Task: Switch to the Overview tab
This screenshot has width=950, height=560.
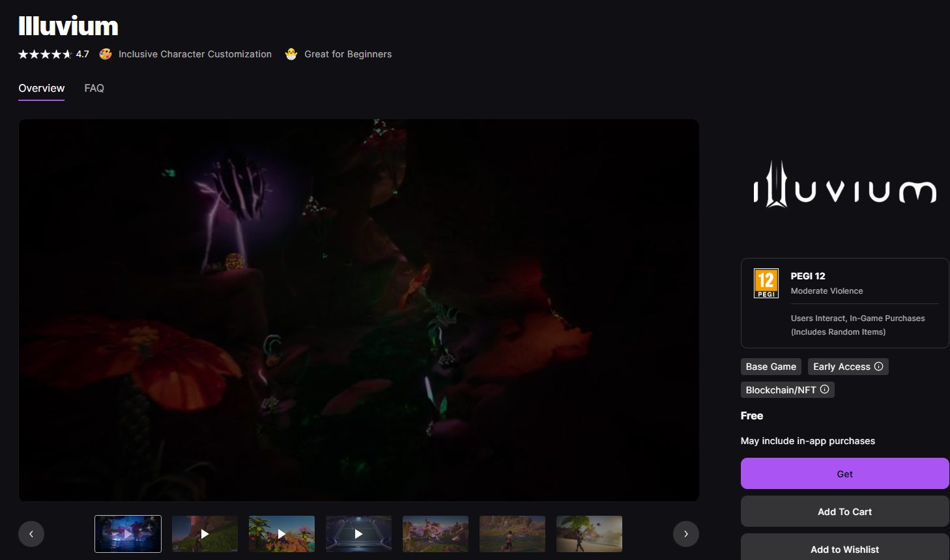Action: pos(41,88)
